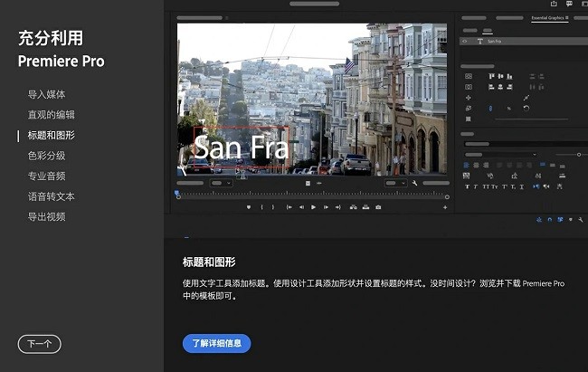Open the wrench settings in the monitor
This screenshot has width=588, height=372.
(414, 183)
